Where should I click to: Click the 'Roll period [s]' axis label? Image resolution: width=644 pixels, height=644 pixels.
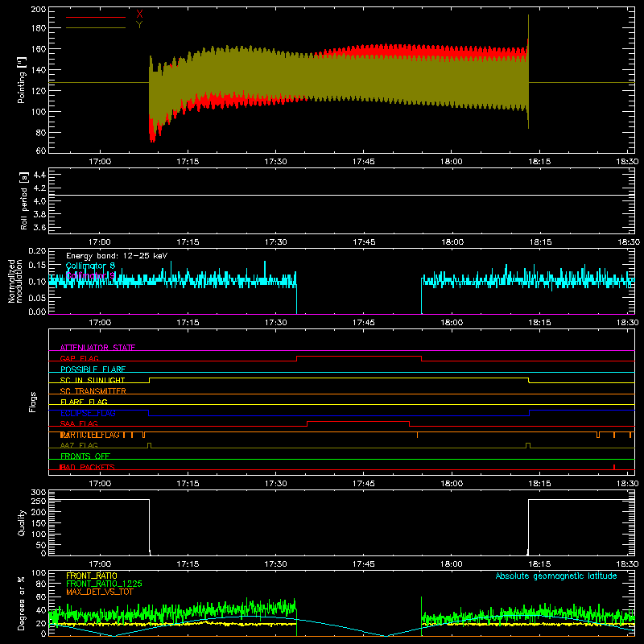coord(23,200)
